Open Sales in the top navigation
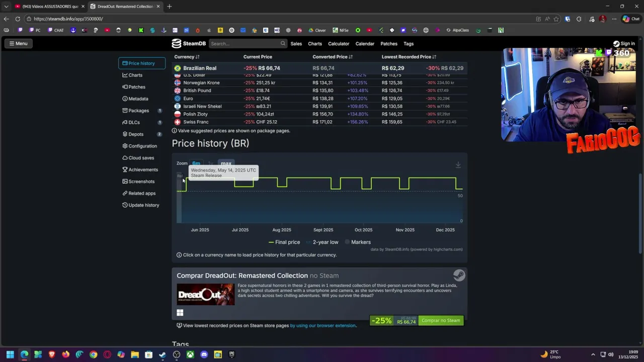Viewport: 644px width, 362px height. click(296, 44)
